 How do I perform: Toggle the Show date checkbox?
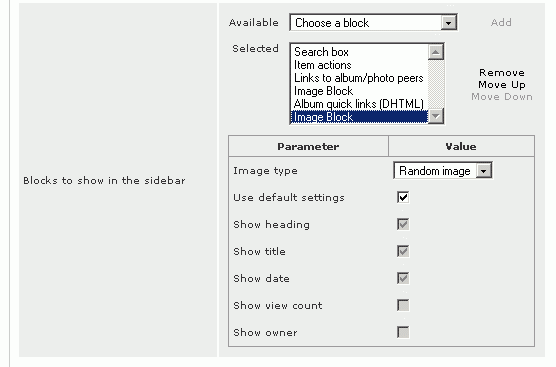[x=403, y=278]
